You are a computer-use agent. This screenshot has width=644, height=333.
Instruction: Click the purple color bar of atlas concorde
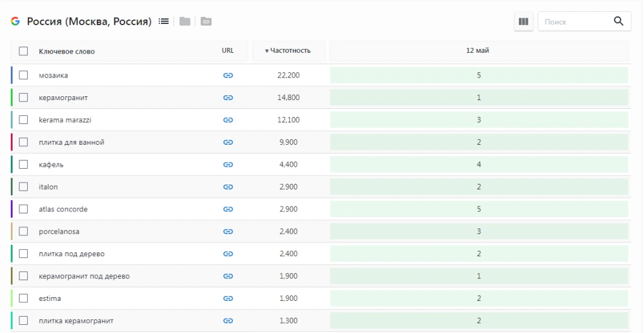12,209
